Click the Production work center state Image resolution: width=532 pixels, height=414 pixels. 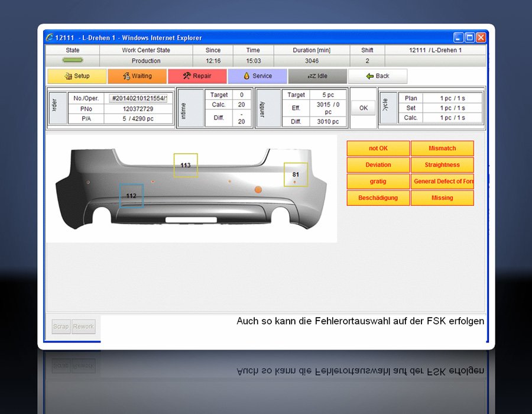pyautogui.click(x=146, y=61)
